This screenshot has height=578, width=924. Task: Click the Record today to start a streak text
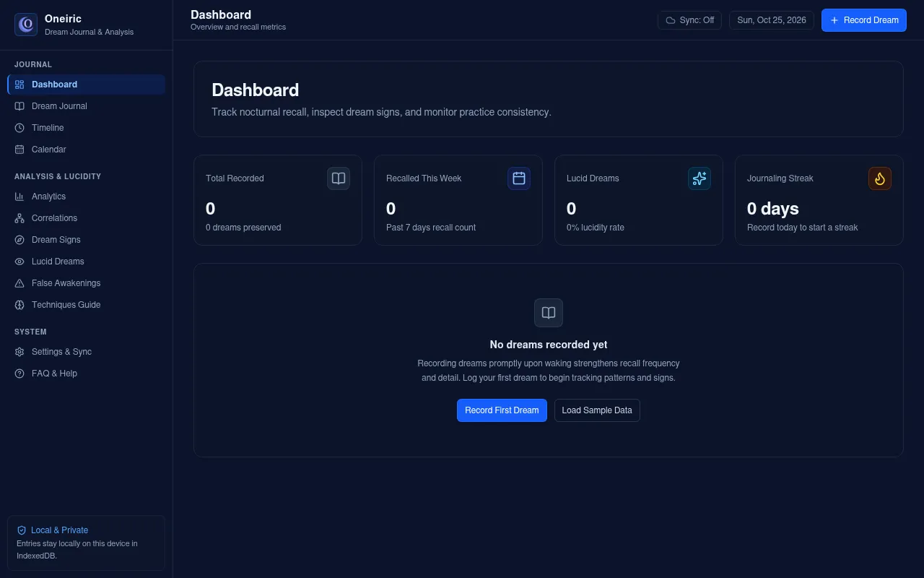tap(803, 228)
